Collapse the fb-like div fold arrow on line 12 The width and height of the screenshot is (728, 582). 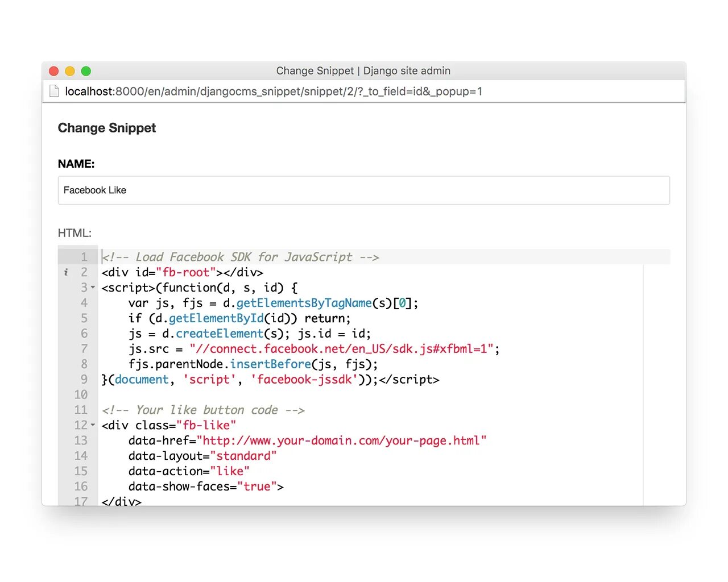[93, 425]
